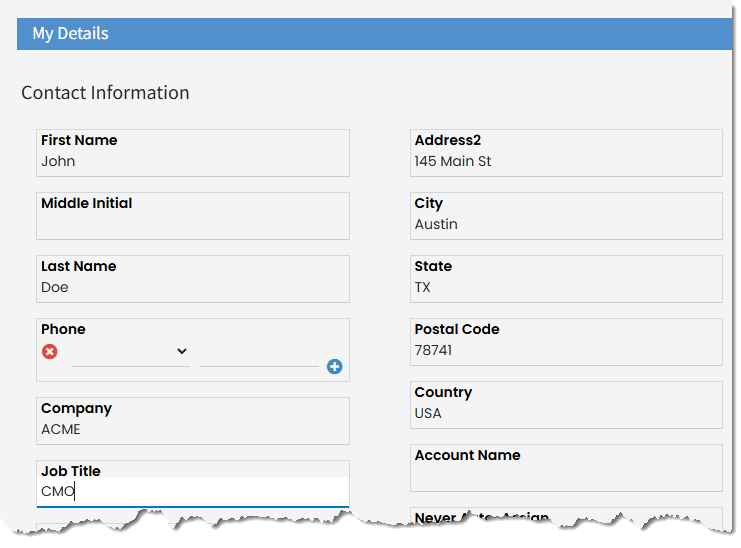Edit the First Name field containing John

(193, 153)
